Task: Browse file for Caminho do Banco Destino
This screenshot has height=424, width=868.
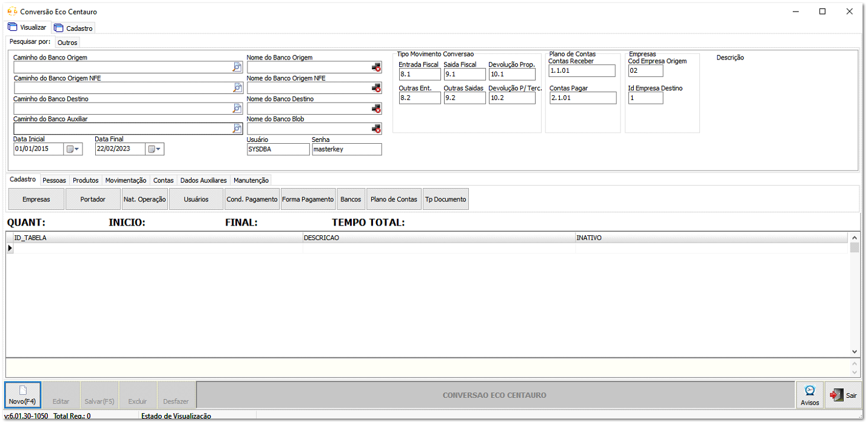Action: point(237,109)
